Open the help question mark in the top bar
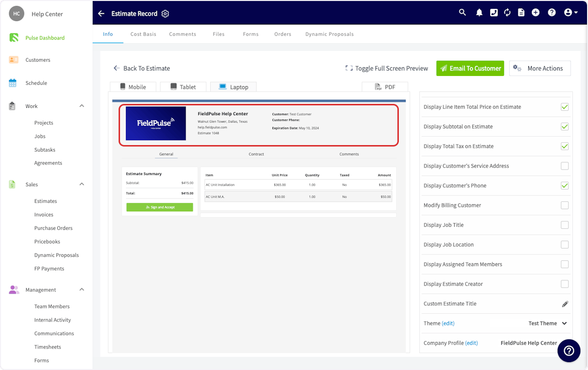This screenshot has width=588, height=370. [x=552, y=13]
